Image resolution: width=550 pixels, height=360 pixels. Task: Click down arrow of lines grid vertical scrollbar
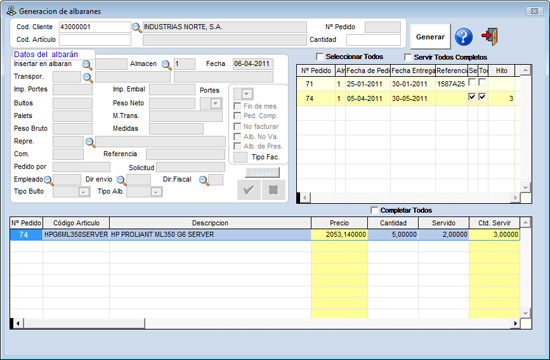[x=525, y=313]
